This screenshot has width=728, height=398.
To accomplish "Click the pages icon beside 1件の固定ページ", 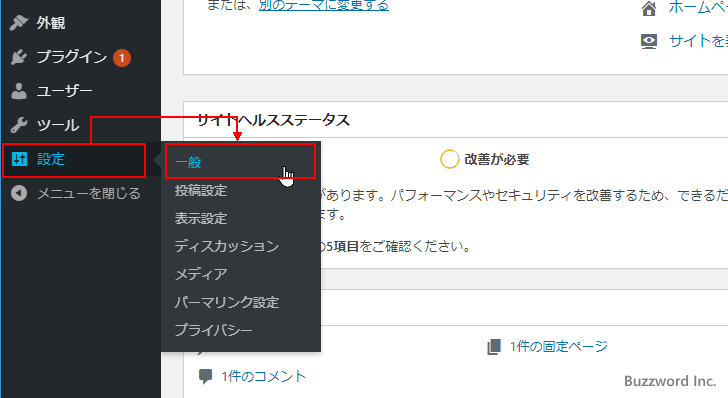I will 494,346.
